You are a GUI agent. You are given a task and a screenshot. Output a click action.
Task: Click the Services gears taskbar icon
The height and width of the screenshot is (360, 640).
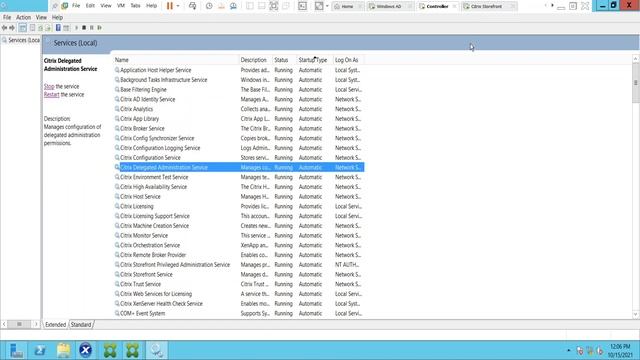[x=157, y=350]
